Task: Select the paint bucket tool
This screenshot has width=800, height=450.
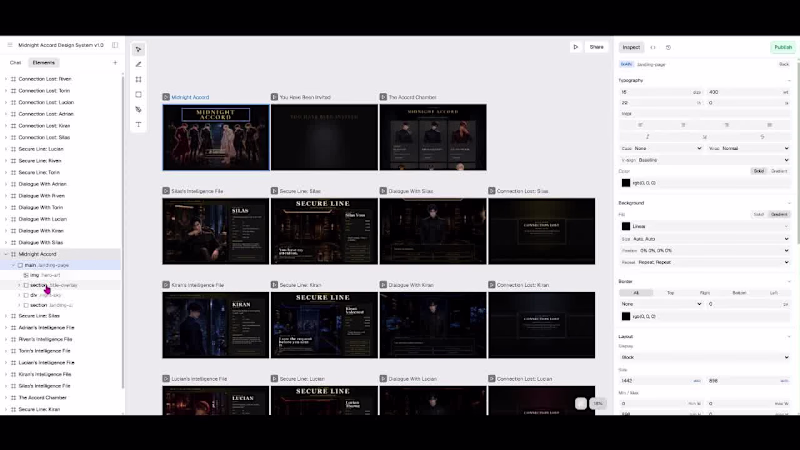Action: (138, 109)
